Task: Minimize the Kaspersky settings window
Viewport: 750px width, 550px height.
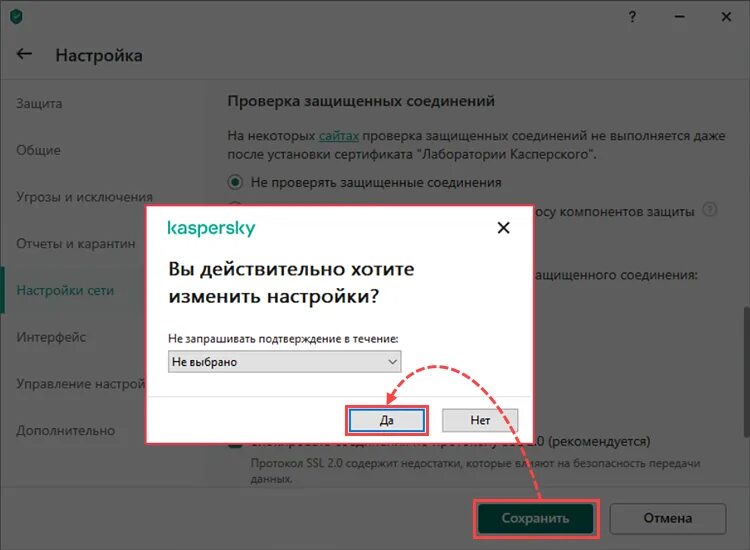Action: pyautogui.click(x=679, y=17)
